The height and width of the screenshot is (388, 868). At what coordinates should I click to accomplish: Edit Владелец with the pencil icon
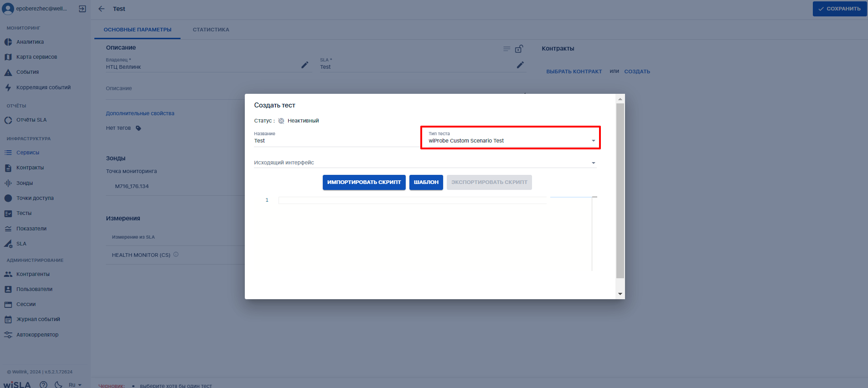point(305,65)
